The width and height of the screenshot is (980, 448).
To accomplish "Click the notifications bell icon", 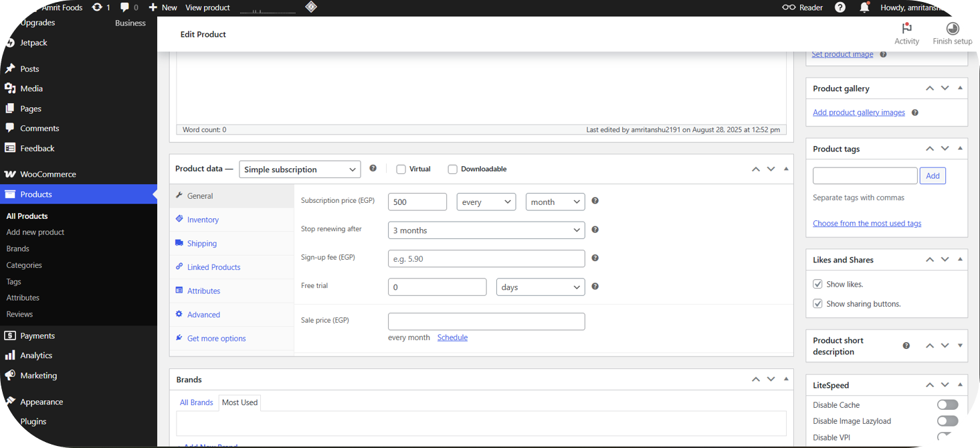I will pyautogui.click(x=864, y=8).
